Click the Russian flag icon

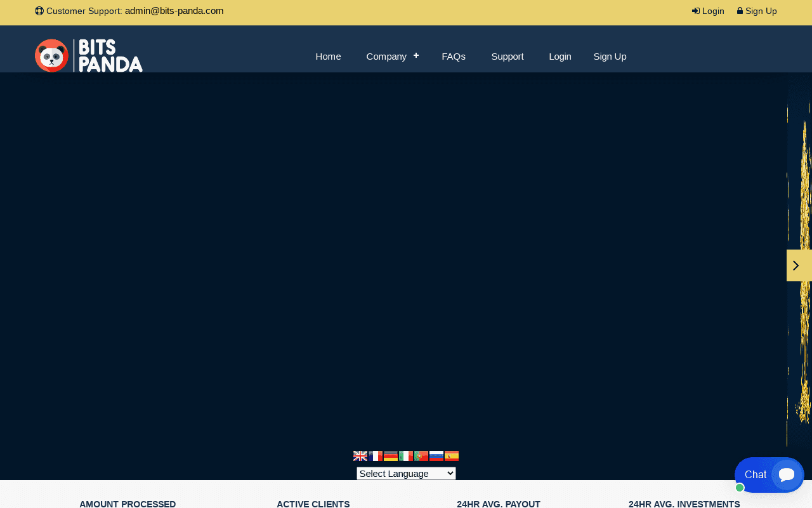[436, 456]
